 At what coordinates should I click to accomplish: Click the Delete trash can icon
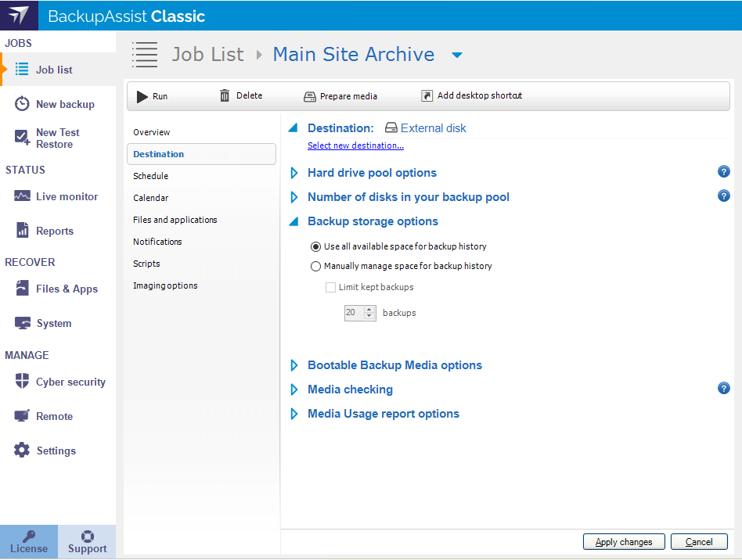pos(225,95)
